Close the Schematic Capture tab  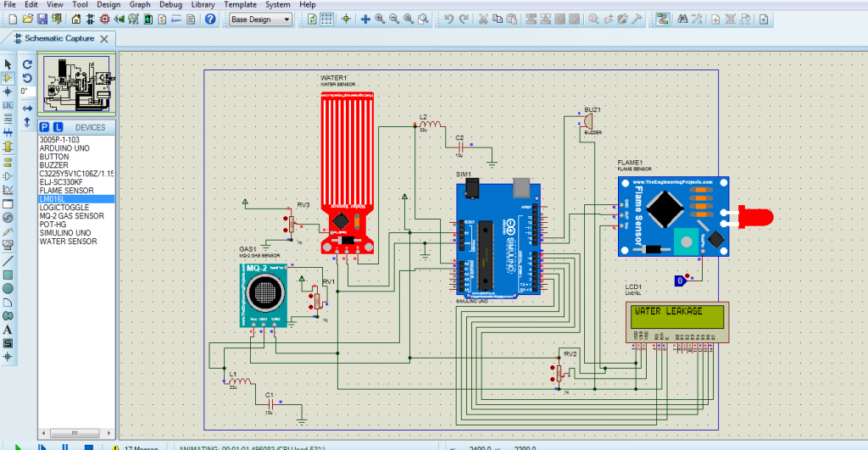[104, 39]
